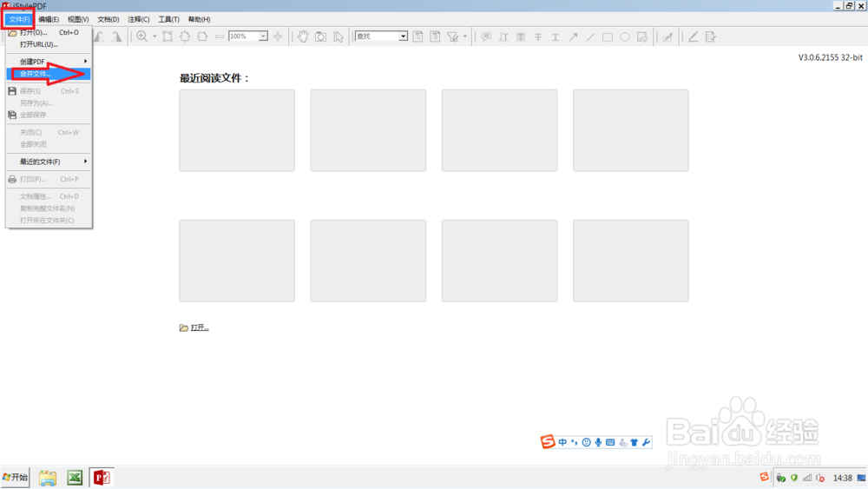Open the 视图(V) menu
Viewport: 868px width, 489px height.
tap(78, 19)
